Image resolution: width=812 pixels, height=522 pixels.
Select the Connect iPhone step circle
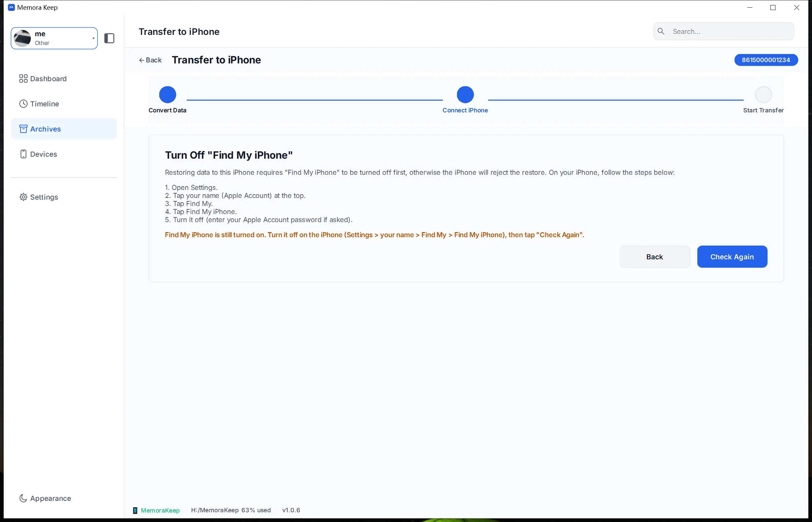click(x=465, y=95)
